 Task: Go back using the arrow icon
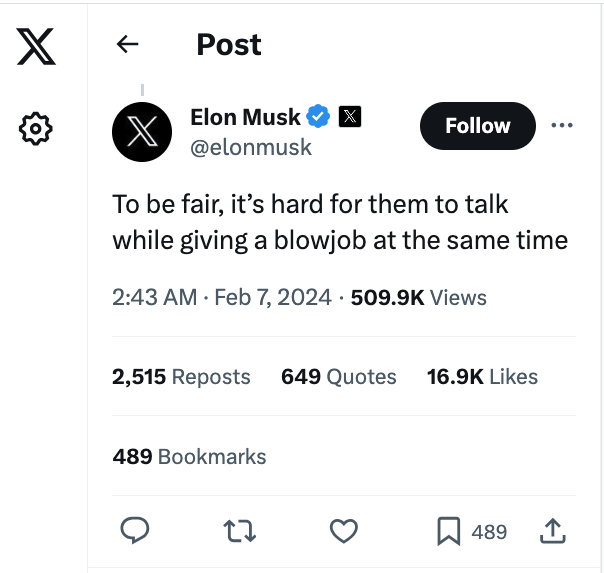[127, 44]
